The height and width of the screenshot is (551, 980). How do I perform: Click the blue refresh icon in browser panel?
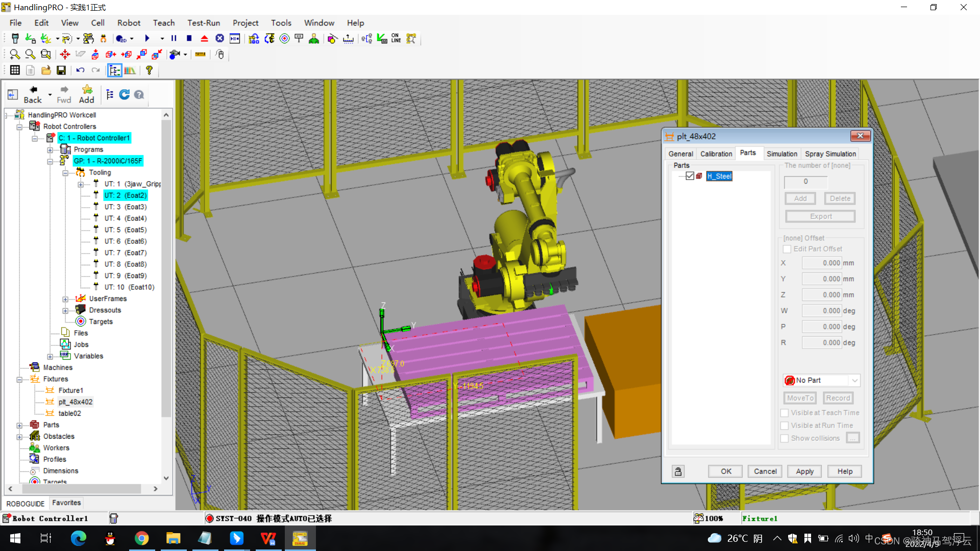(124, 94)
